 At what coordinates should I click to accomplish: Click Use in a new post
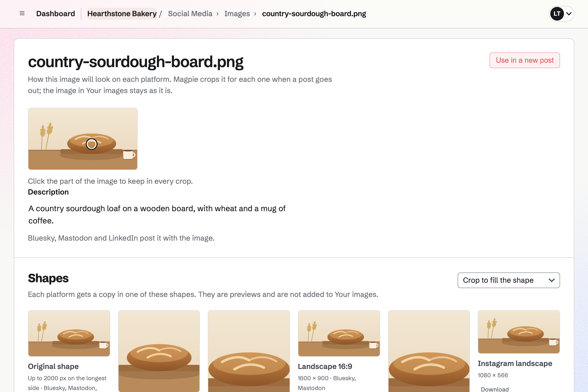pos(525,60)
